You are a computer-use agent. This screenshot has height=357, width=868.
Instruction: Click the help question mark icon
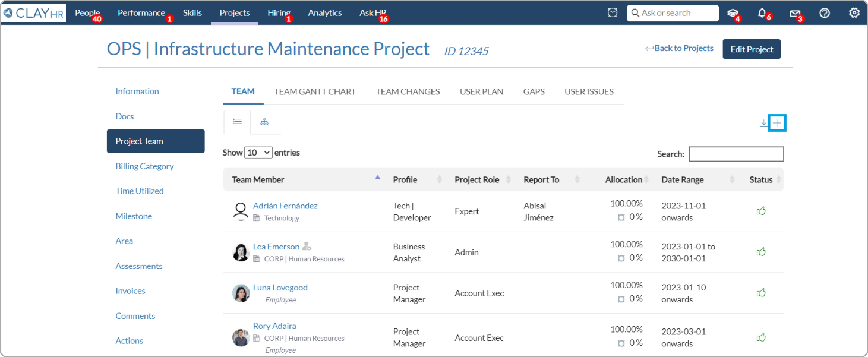click(x=824, y=13)
